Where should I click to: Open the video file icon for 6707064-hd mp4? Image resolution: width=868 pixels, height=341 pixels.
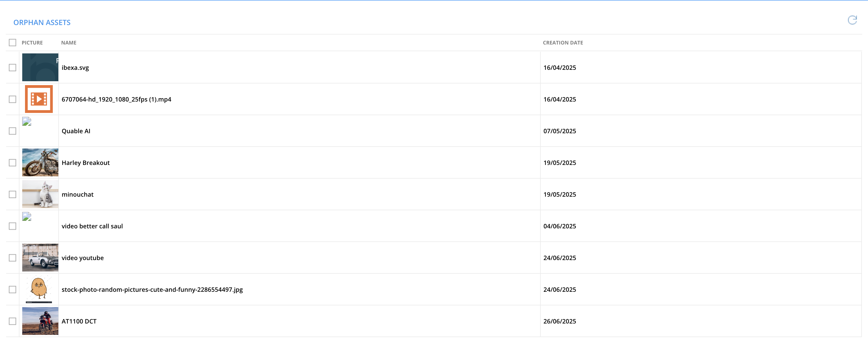click(39, 99)
